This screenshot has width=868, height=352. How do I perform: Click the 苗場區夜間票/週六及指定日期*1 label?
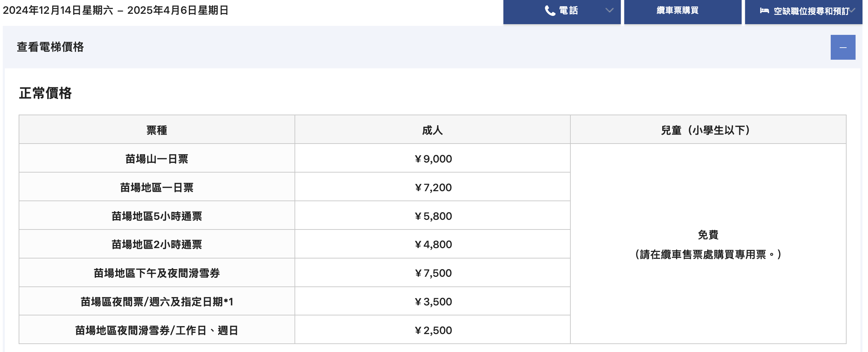pos(157,302)
